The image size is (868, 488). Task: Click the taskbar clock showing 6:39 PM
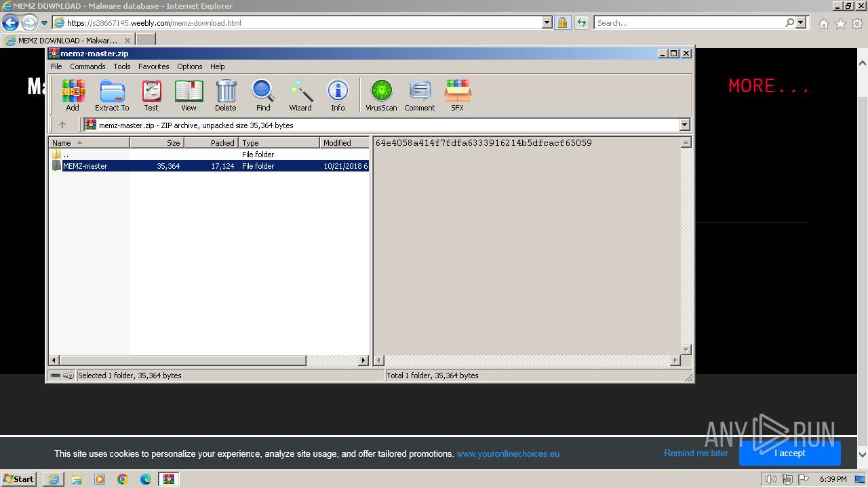point(833,479)
